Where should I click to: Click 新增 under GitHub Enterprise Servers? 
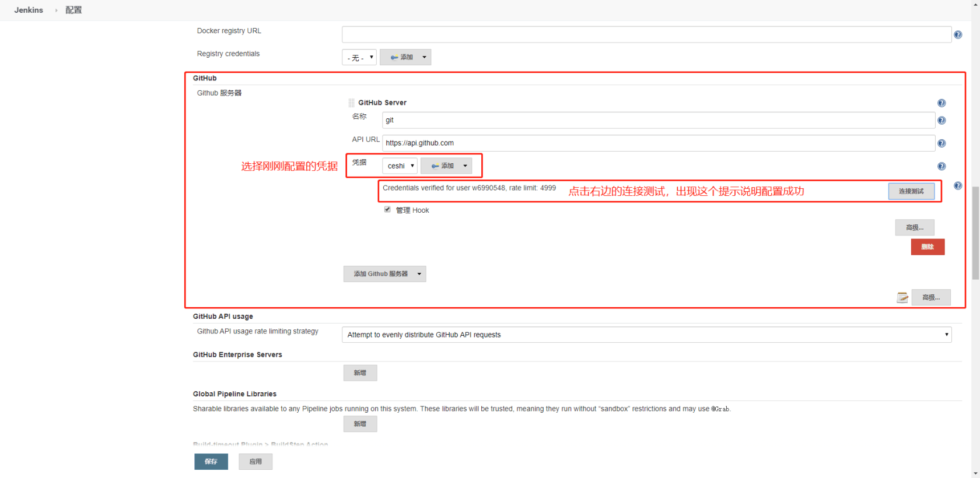coord(360,373)
